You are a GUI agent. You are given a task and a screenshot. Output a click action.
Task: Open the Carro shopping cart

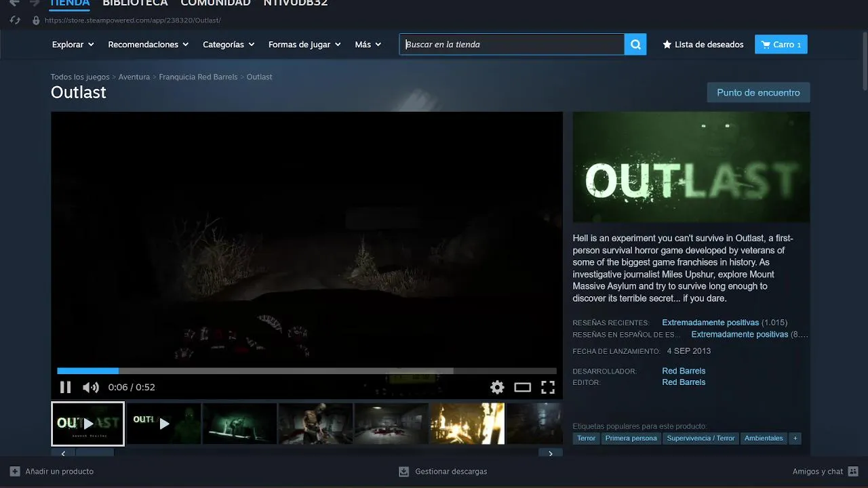[781, 45]
